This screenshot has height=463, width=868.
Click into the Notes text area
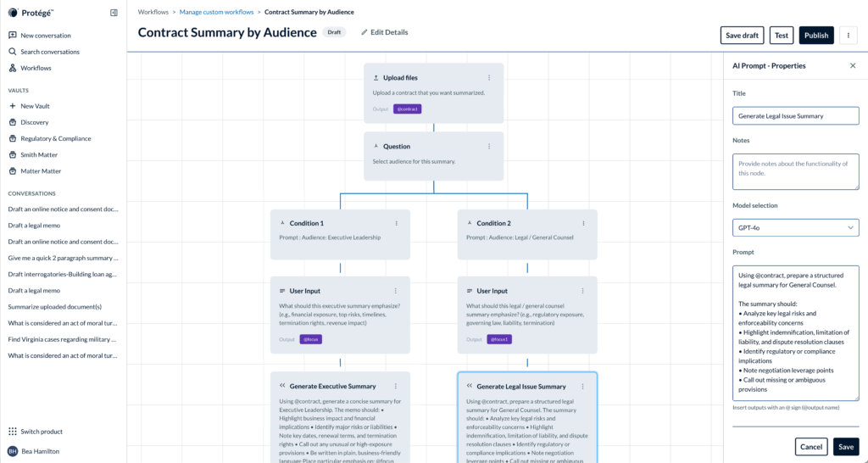pos(795,171)
